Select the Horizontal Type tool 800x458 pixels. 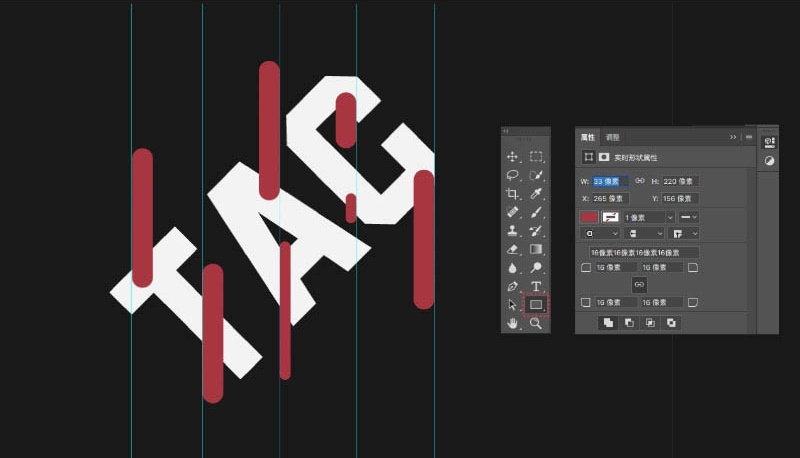[536, 286]
